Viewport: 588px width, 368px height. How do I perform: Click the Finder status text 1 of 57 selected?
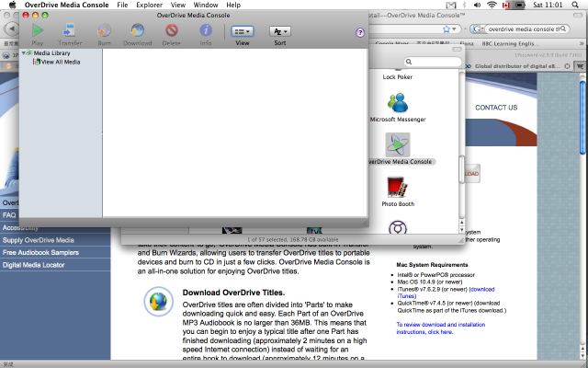tap(292, 239)
